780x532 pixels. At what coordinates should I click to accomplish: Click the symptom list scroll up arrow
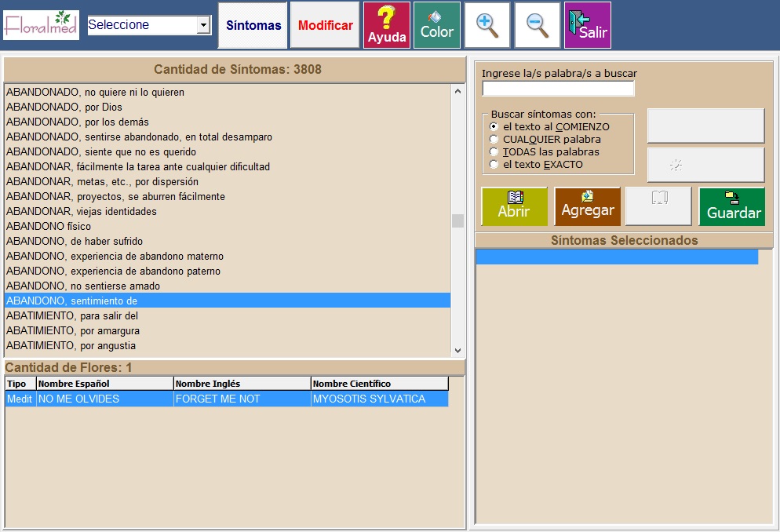point(457,92)
